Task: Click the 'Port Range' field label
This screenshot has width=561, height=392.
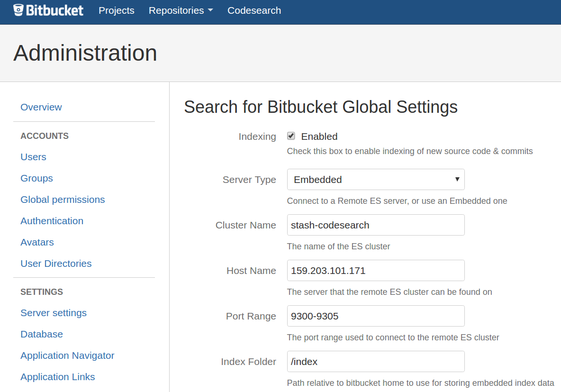Action: coord(251,316)
